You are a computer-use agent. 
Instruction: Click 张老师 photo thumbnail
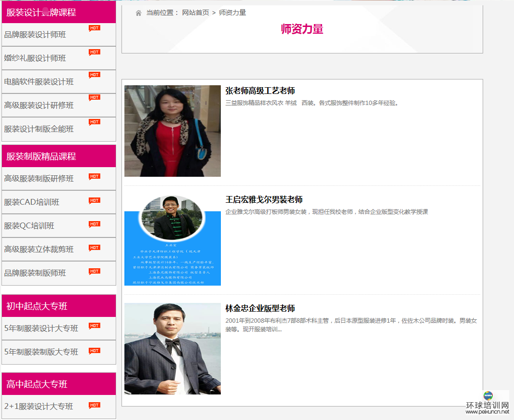point(173,131)
